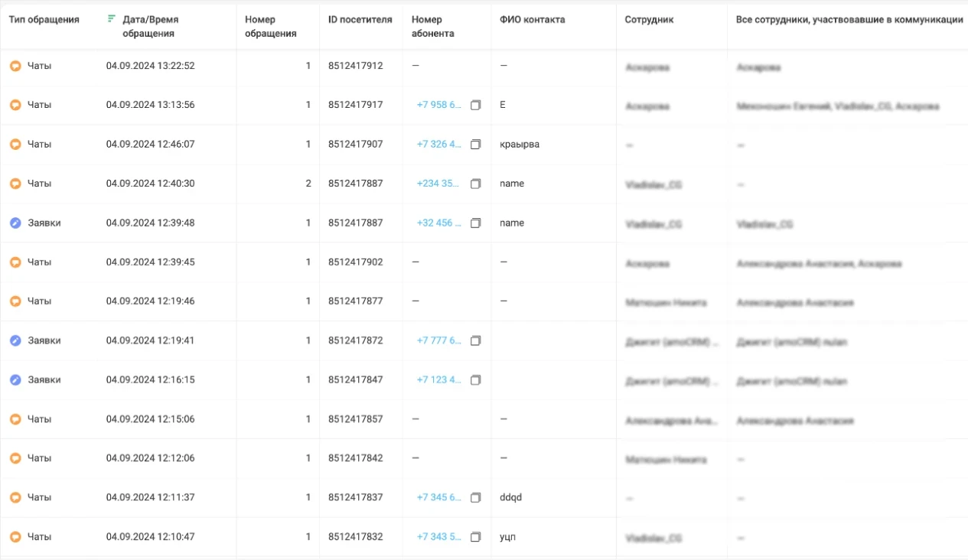Copy phone number starting with +7 343
The width and height of the screenshot is (968, 560).
click(475, 536)
